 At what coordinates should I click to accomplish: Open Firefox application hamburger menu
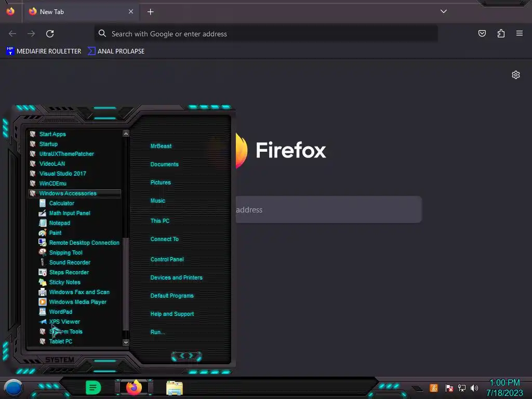520,33
